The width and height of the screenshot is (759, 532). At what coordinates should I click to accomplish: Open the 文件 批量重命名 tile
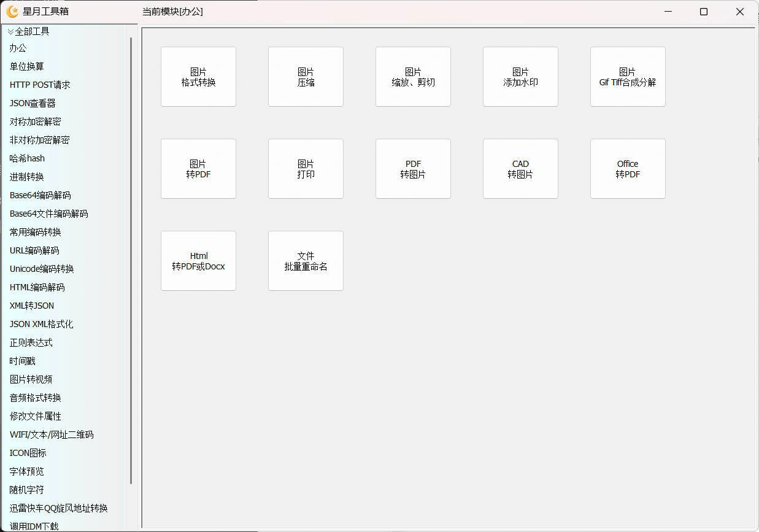306,261
